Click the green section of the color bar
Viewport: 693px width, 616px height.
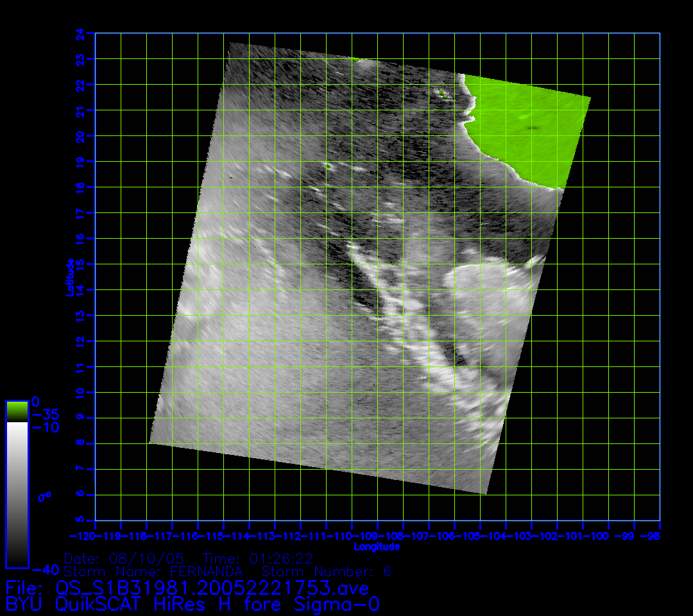[x=17, y=411]
